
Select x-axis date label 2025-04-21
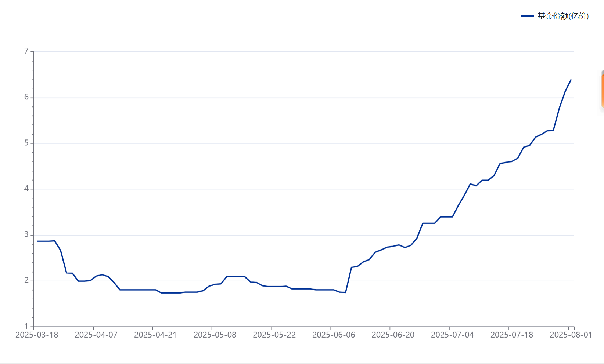pyautogui.click(x=155, y=335)
